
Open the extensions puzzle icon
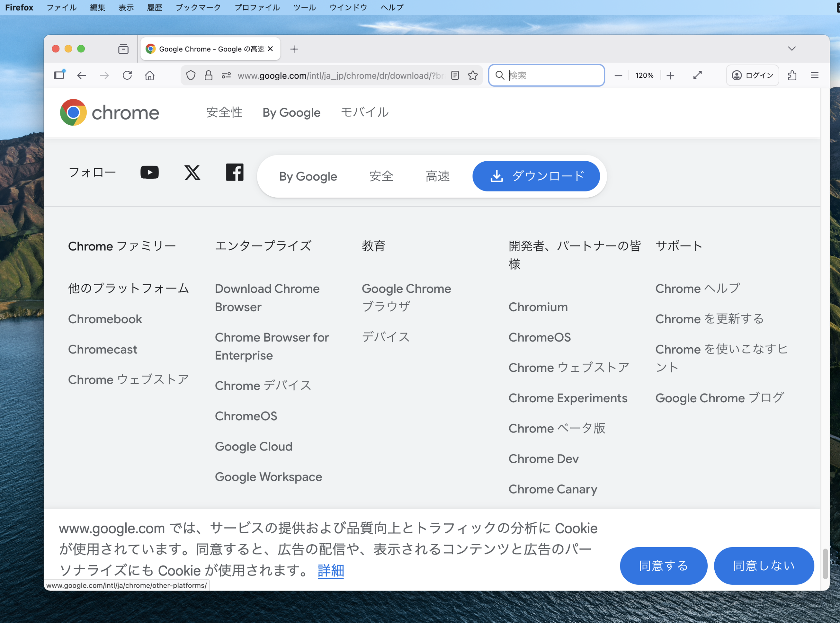tap(792, 75)
